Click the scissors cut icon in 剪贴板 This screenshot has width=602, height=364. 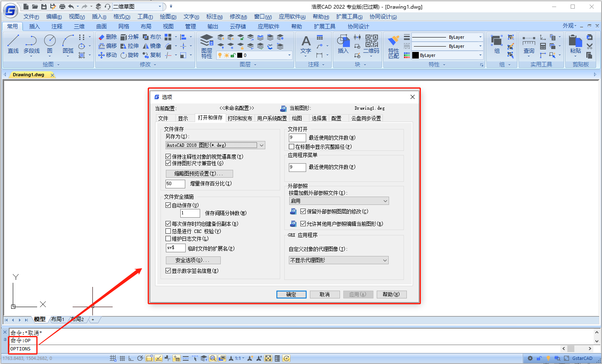point(590,46)
